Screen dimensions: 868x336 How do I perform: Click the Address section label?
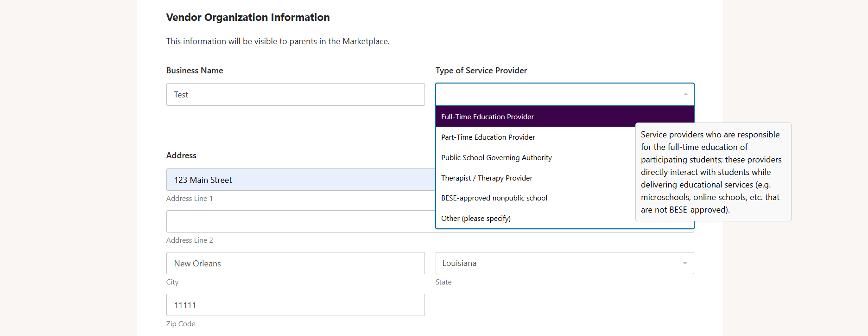(181, 155)
